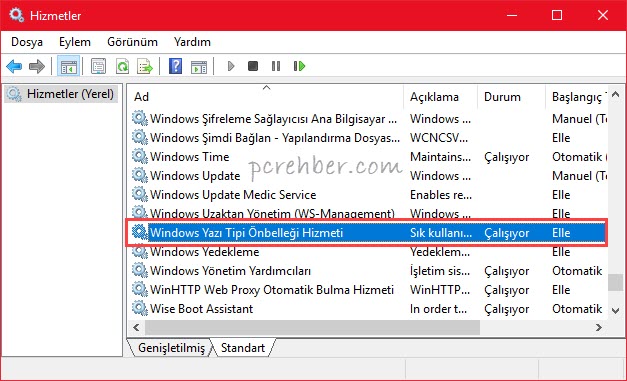Refresh the services list via toolbar
Image resolution: width=627 pixels, height=381 pixels.
click(x=122, y=66)
